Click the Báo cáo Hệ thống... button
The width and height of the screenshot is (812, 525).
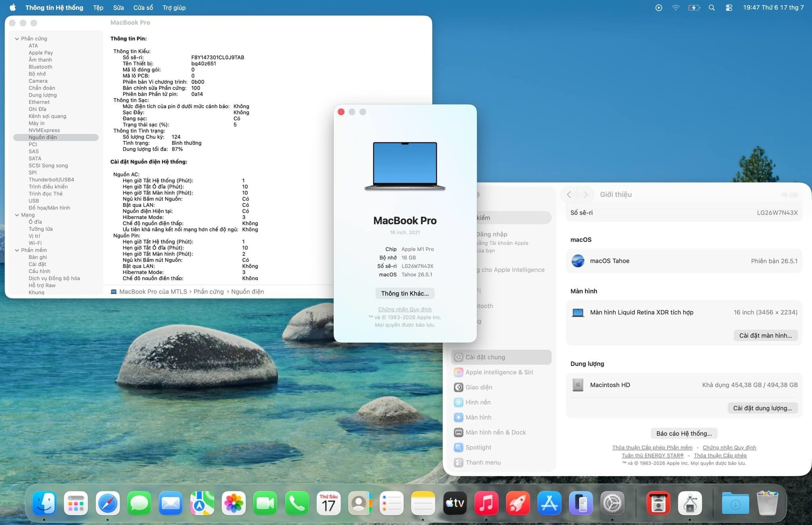(684, 433)
